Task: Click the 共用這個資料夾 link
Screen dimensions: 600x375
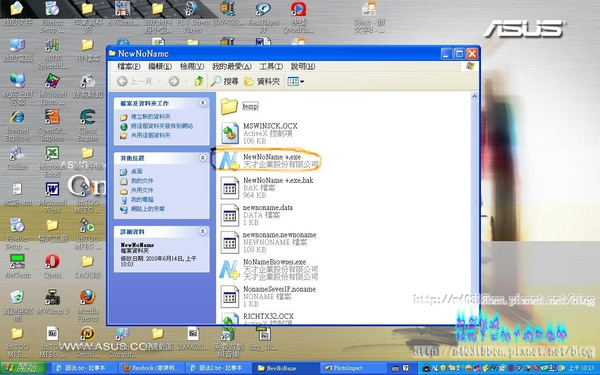Action: pyautogui.click(x=150, y=135)
